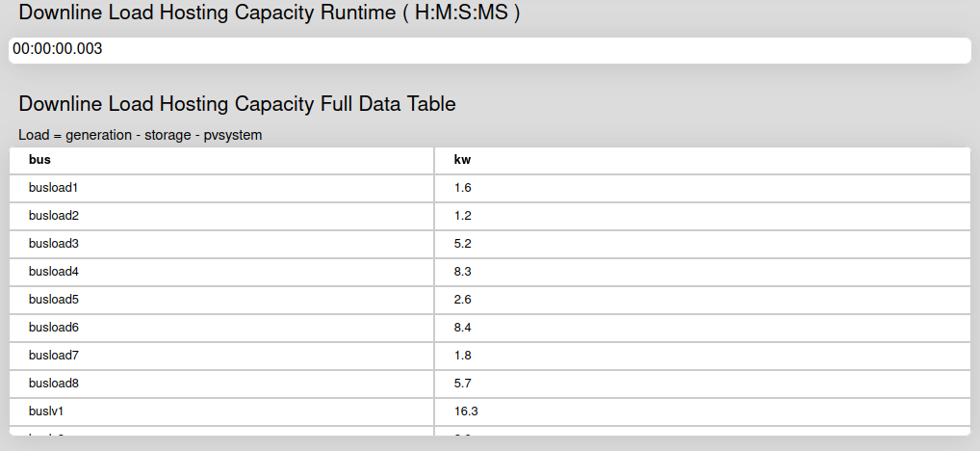Screen dimensions: 980x451
Task: Click the 'kw' column header
Action: (x=703, y=160)
